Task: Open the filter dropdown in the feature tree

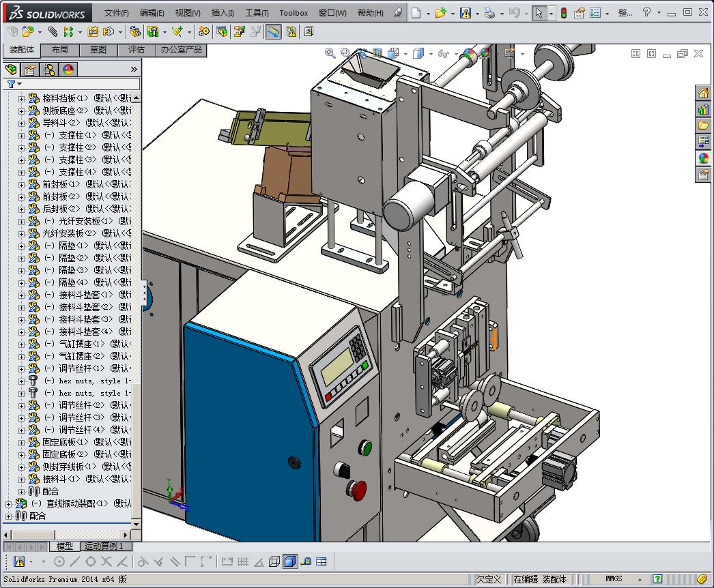Action: pyautogui.click(x=19, y=84)
